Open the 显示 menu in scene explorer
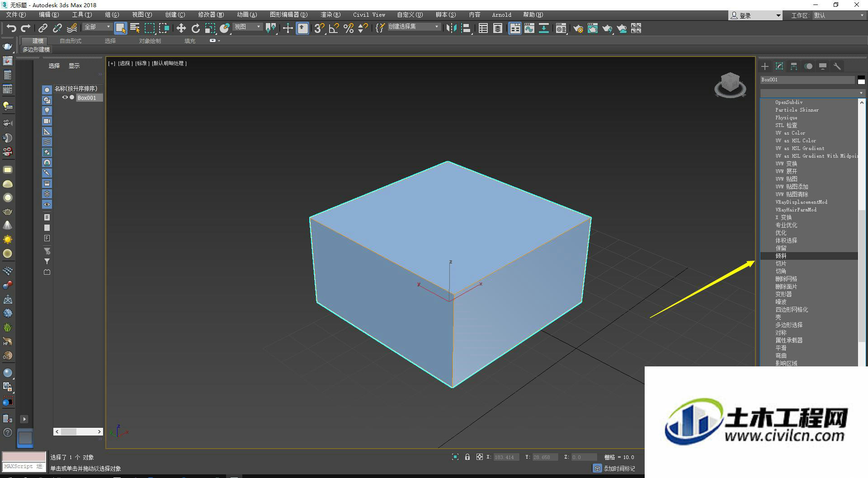 click(x=74, y=66)
